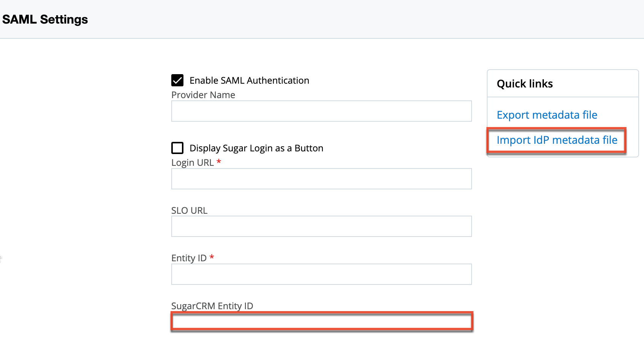The height and width of the screenshot is (340, 644).
Task: Click the Display Sugar Login as a Button label
Action: point(257,148)
